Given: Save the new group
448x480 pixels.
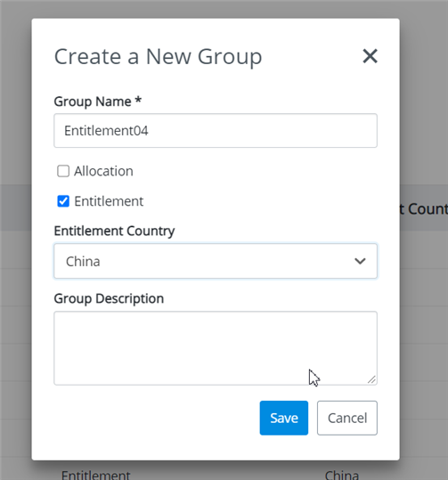Looking at the screenshot, I should pyautogui.click(x=284, y=418).
